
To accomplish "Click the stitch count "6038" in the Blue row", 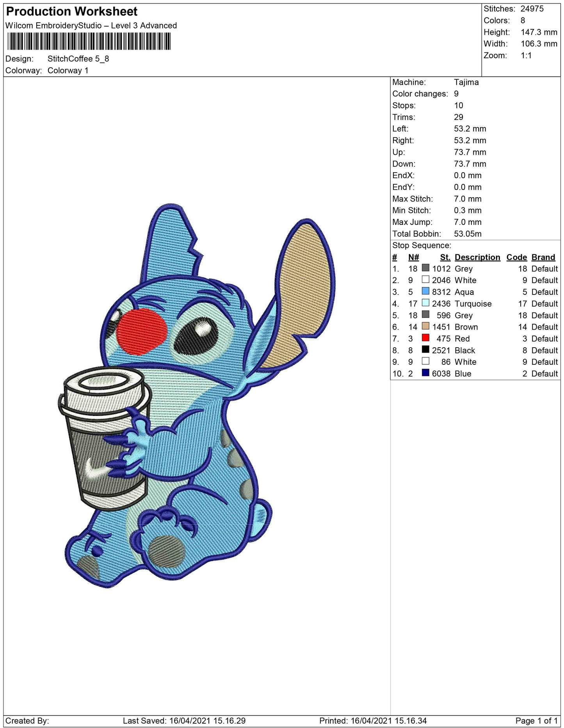I will click(441, 374).
